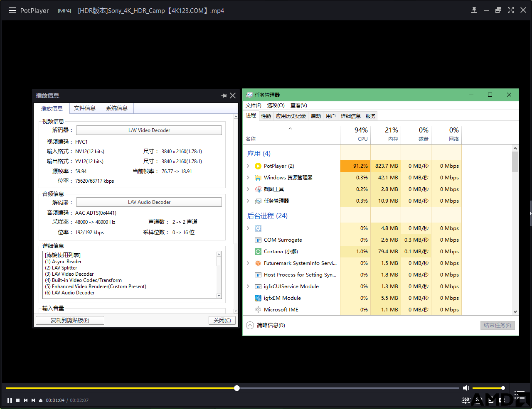Expand the Futuremark SystemInfo process group
This screenshot has height=409, width=532.
[248, 263]
